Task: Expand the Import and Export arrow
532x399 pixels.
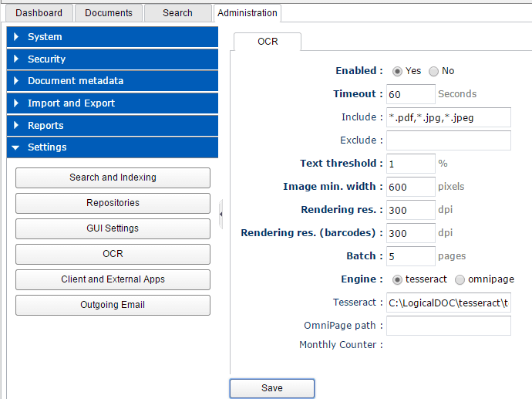Action: (x=16, y=103)
